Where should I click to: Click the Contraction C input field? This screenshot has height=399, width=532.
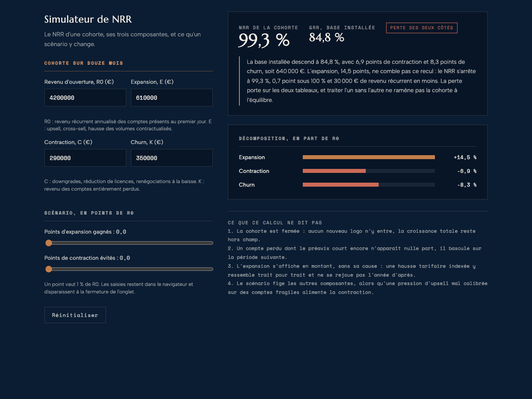[85, 158]
